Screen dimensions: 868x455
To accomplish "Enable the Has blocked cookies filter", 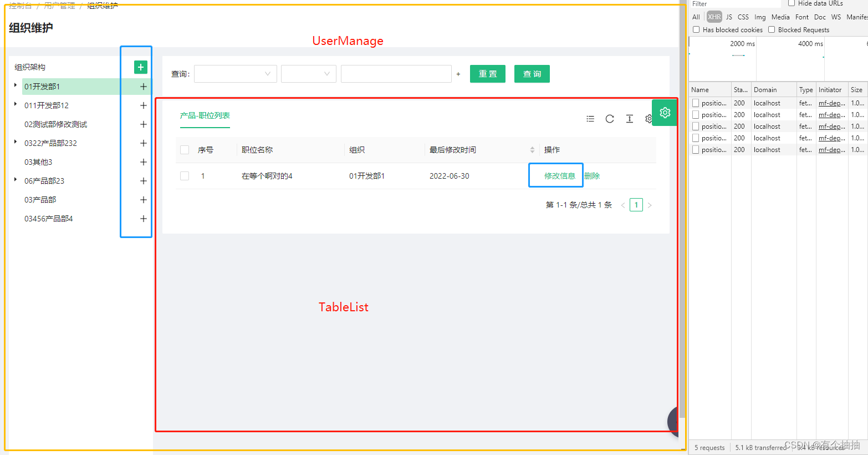I will (x=696, y=29).
